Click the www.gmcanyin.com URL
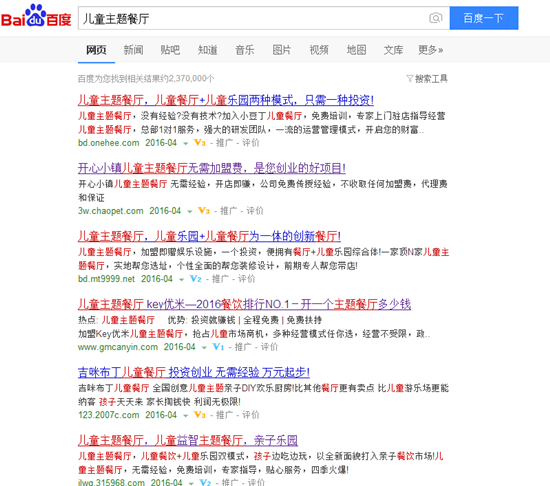The height and width of the screenshot is (486, 550). pos(118,347)
